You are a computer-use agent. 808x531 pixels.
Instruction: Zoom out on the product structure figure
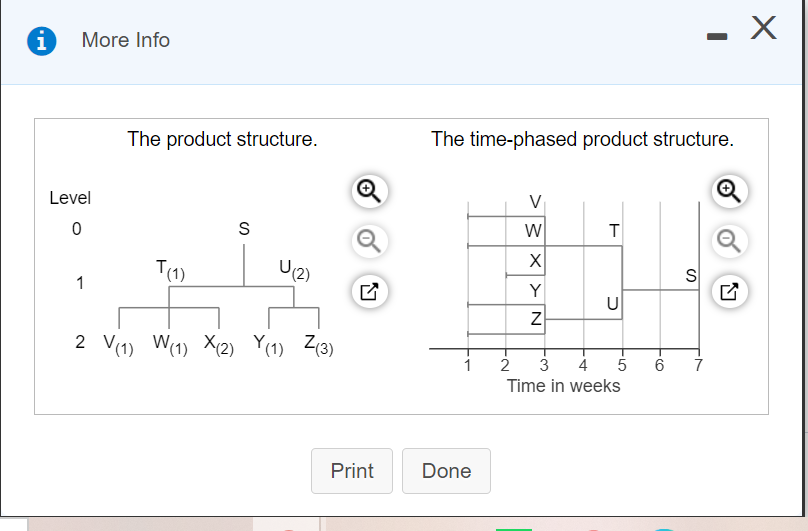[368, 240]
